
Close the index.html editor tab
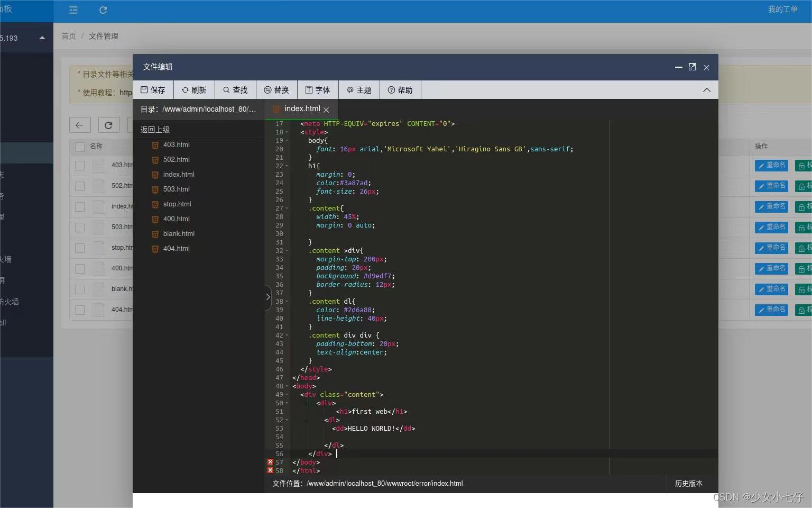pyautogui.click(x=326, y=110)
